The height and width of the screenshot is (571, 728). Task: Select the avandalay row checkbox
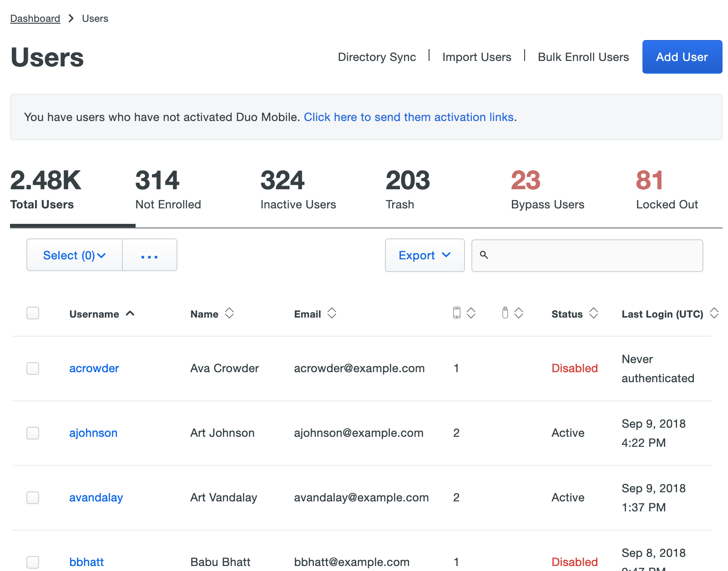tap(33, 497)
